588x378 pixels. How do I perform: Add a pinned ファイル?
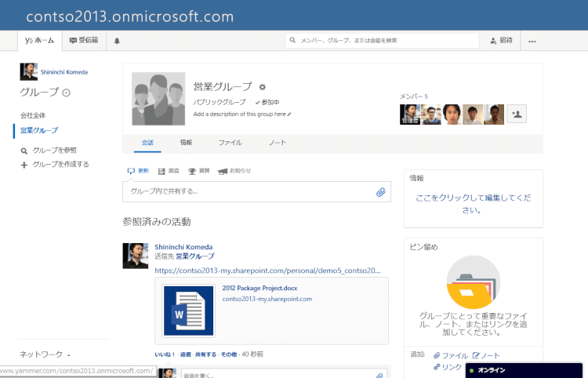(451, 355)
